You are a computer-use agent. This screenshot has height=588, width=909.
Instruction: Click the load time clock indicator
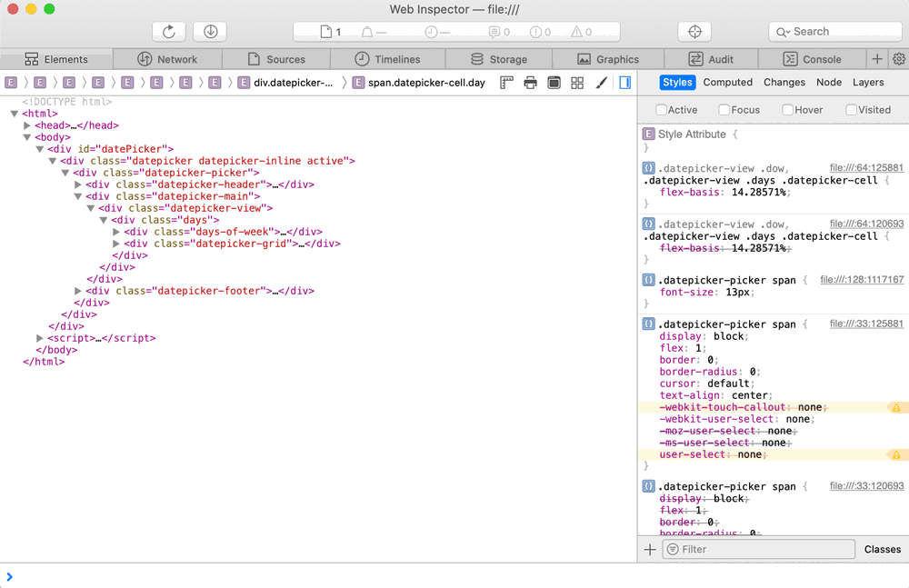click(x=437, y=32)
